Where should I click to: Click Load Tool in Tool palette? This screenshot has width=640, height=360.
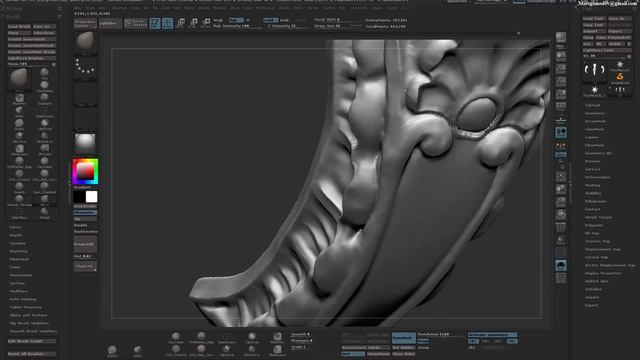(594, 19)
